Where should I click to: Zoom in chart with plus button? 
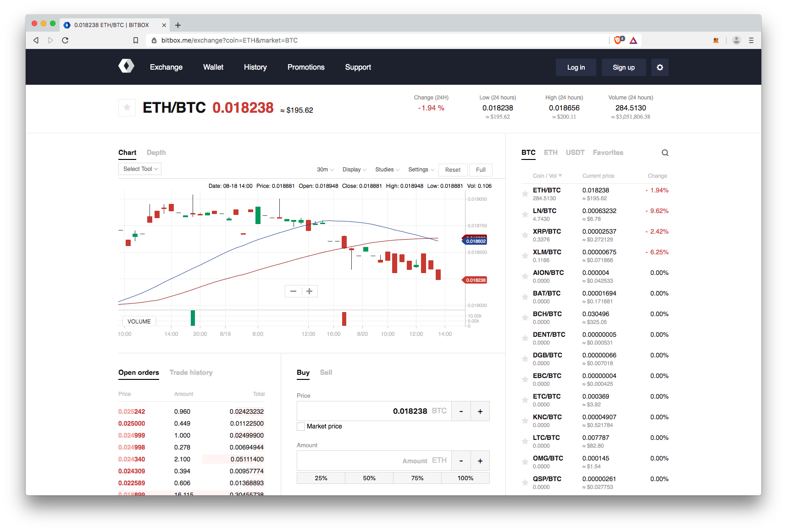(x=310, y=291)
